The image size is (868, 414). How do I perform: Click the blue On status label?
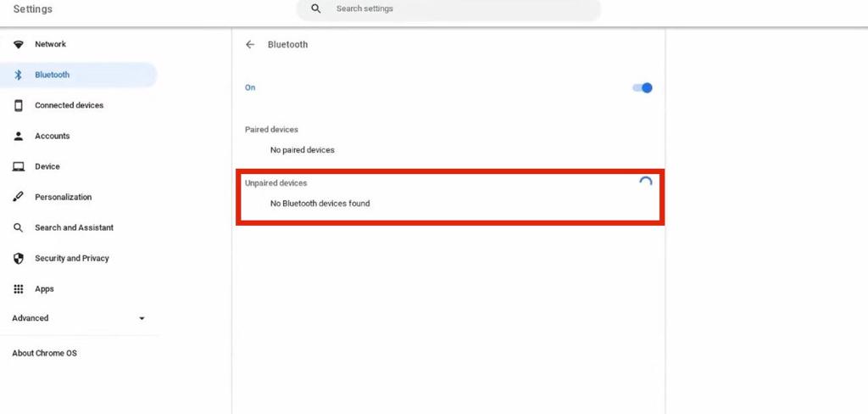250,87
